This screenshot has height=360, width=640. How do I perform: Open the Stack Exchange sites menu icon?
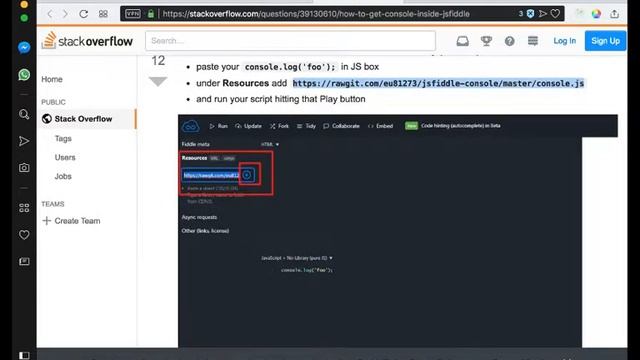pos(533,41)
